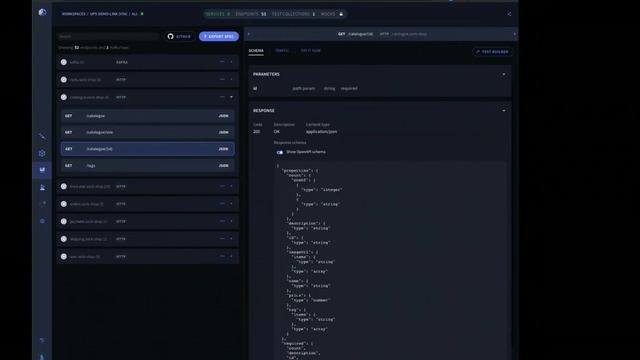This screenshot has height=360, width=640.
Task: Click the sidebar icon just below the chart icon
Action: click(x=42, y=187)
